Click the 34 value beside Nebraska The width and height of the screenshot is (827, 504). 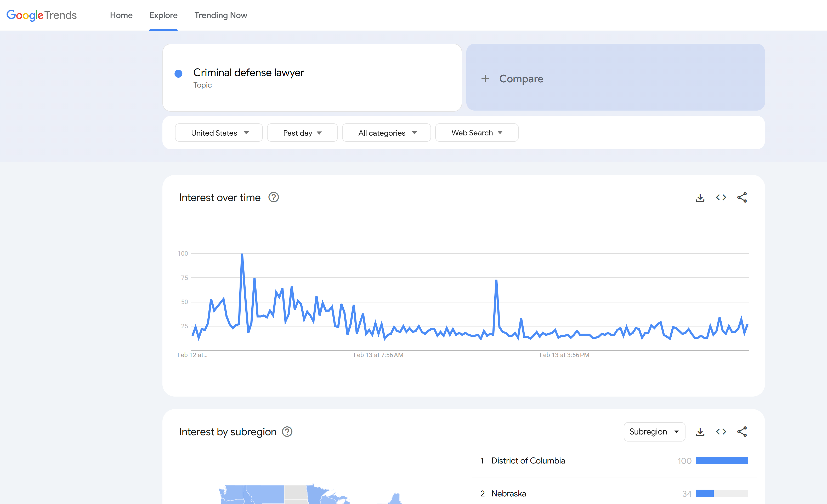pos(687,494)
